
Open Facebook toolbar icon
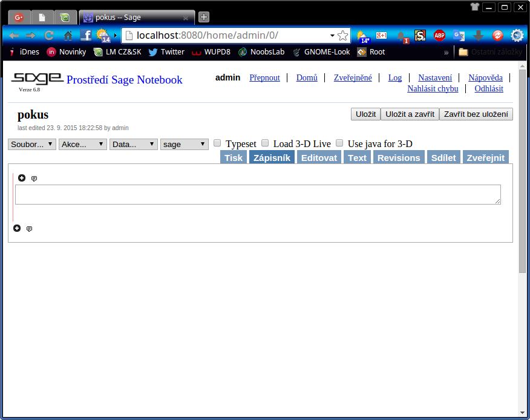click(86, 35)
